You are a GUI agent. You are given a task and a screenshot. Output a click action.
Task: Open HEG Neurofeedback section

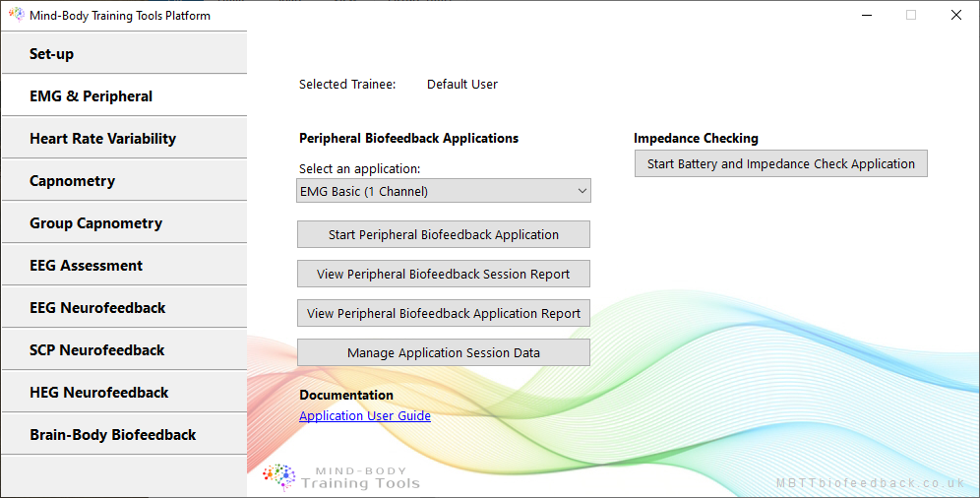(x=124, y=393)
